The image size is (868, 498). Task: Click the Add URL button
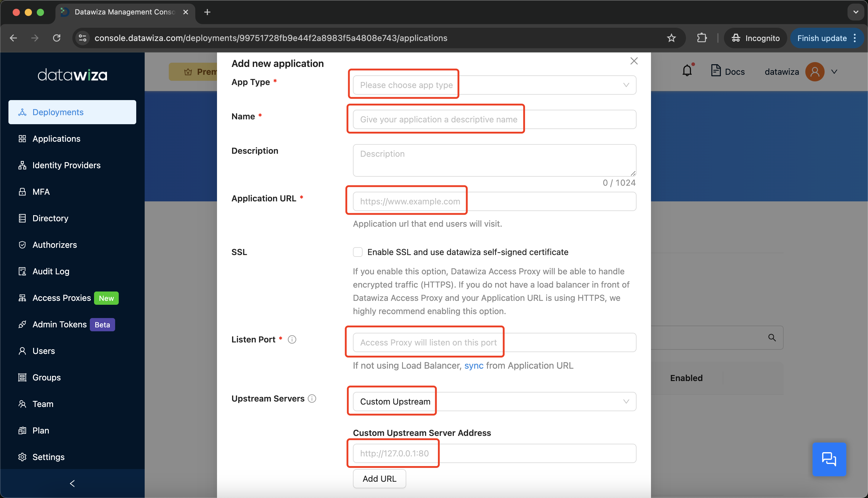click(379, 478)
